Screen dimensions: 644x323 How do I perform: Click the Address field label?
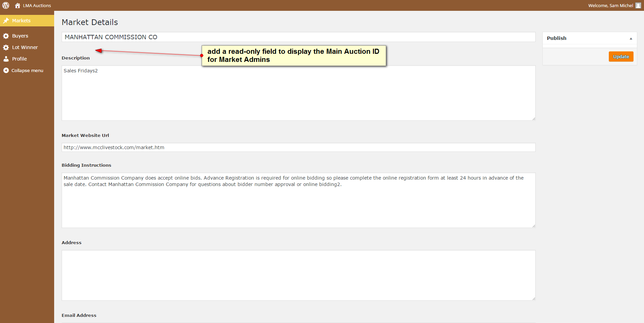[x=71, y=243]
